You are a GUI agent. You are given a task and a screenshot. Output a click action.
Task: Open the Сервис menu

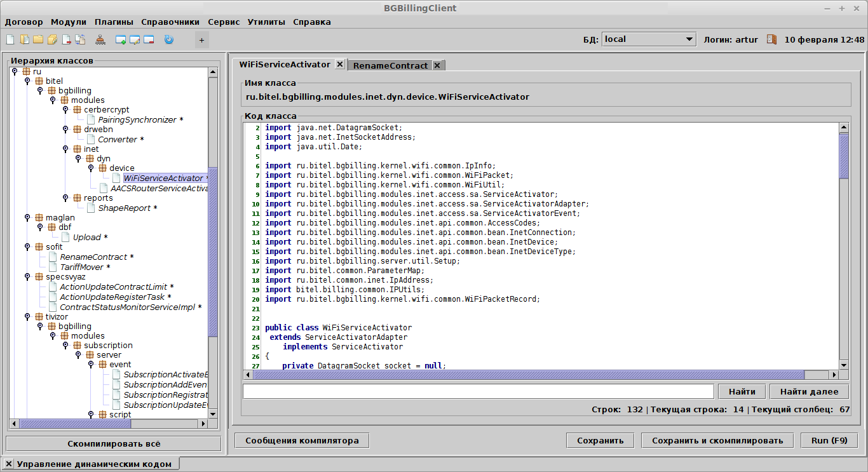click(x=223, y=21)
